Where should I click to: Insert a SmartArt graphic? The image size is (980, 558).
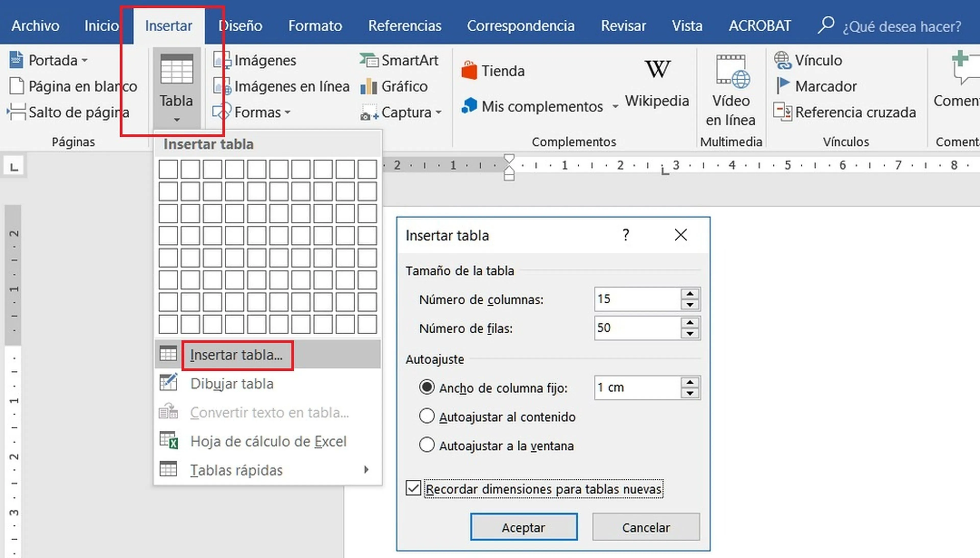click(399, 60)
